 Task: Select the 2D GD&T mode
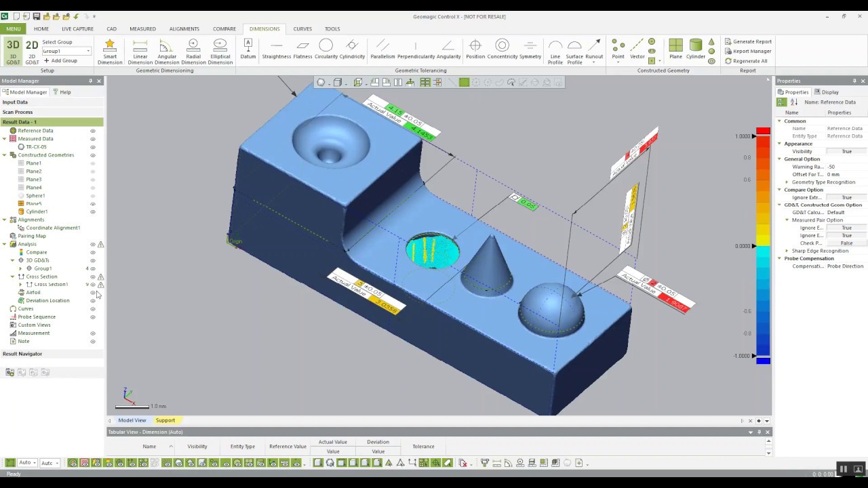point(32,52)
